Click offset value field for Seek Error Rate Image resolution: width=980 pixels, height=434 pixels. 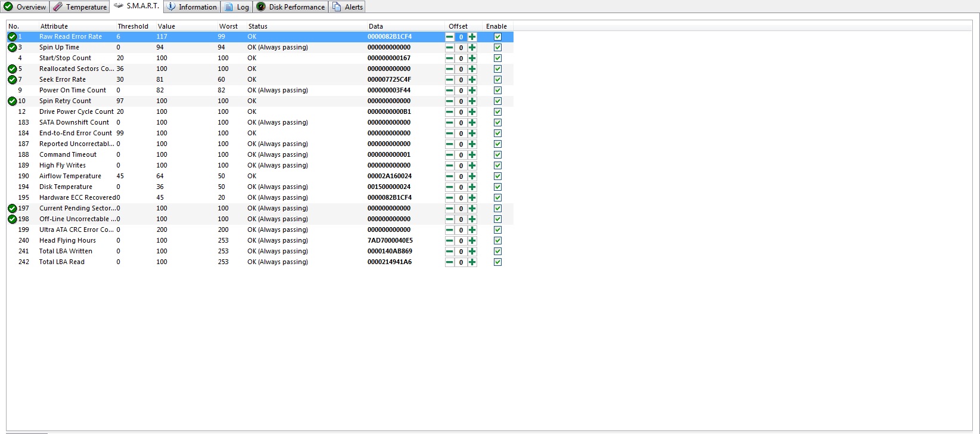pyautogui.click(x=461, y=80)
